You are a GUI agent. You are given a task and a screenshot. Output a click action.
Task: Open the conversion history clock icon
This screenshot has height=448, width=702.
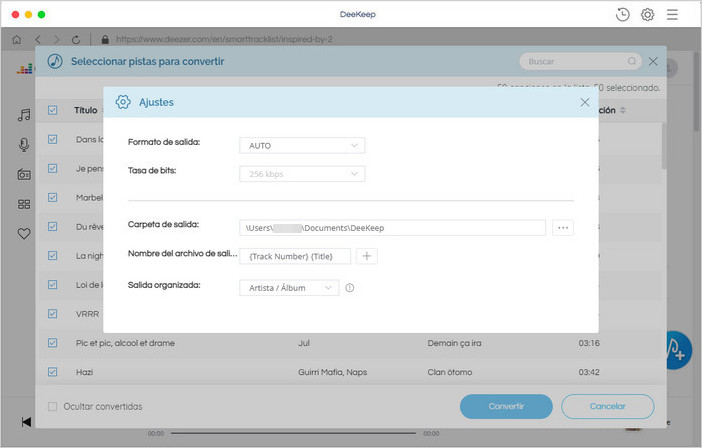click(x=622, y=15)
